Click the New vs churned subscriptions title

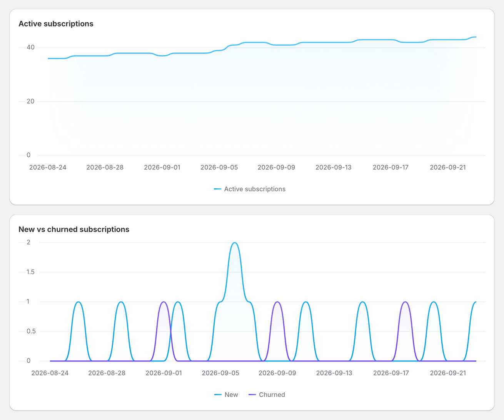point(74,229)
